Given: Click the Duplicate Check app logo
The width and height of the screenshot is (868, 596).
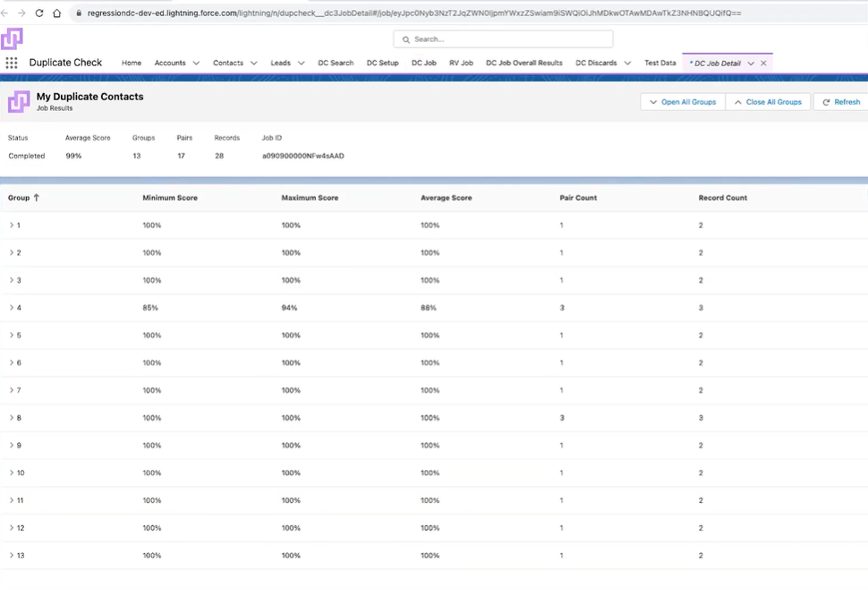Looking at the screenshot, I should 12,39.
